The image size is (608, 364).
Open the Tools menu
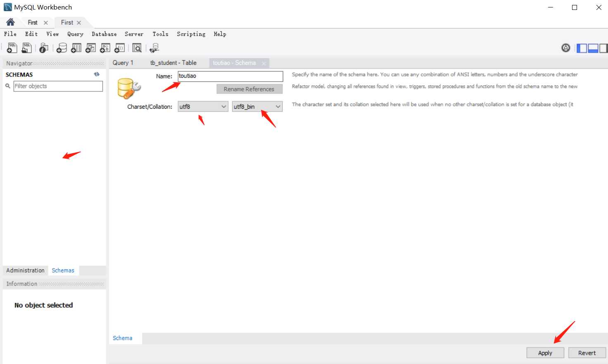160,34
